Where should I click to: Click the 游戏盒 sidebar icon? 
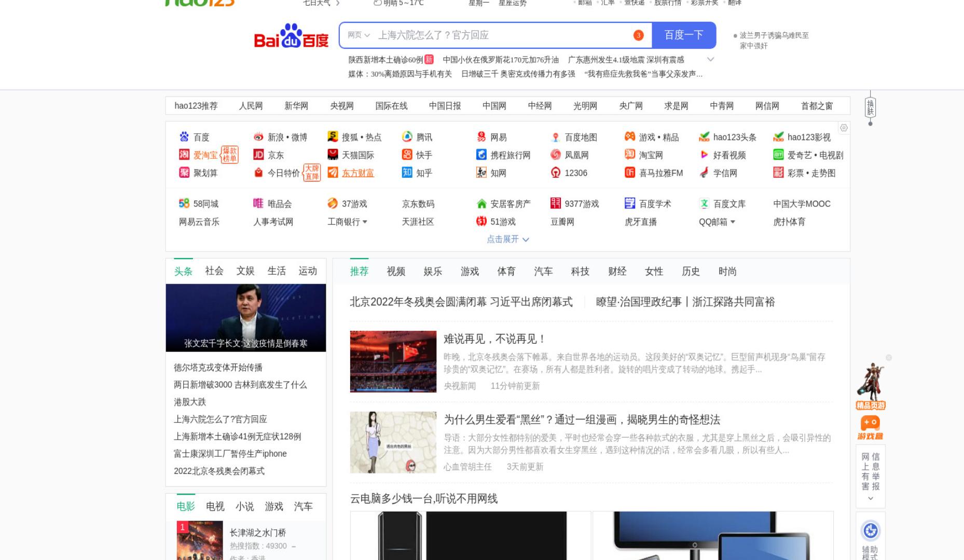pyautogui.click(x=870, y=428)
